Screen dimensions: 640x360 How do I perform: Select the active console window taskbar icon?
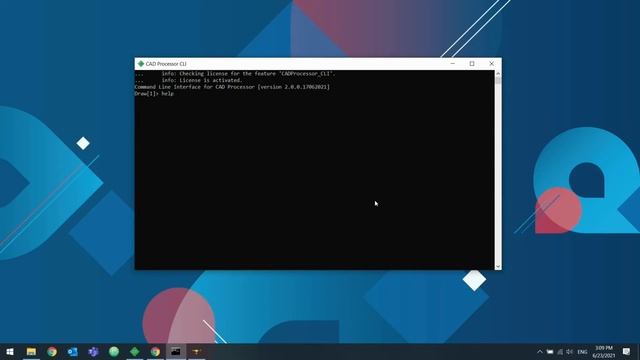click(x=176, y=351)
